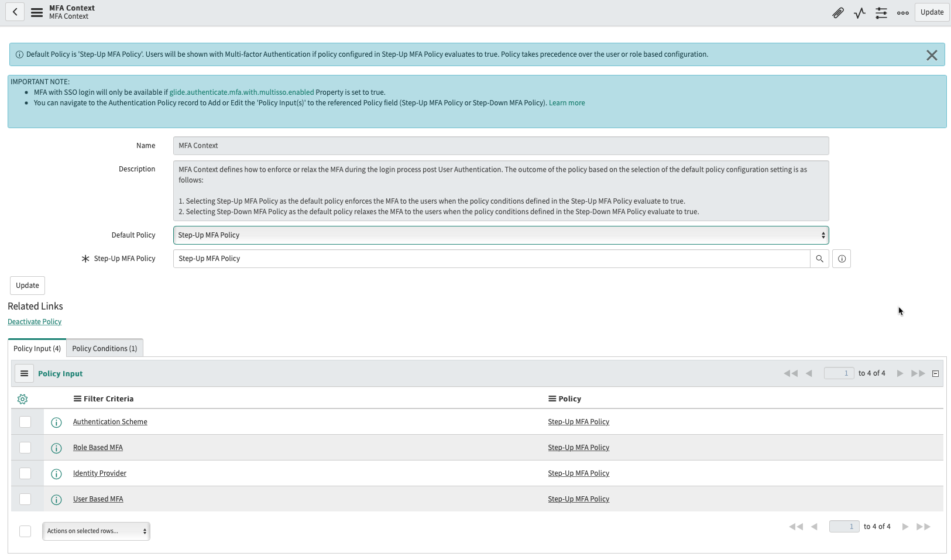Image resolution: width=951 pixels, height=560 pixels.
Task: Go back using the header arrow
Action: (15, 12)
